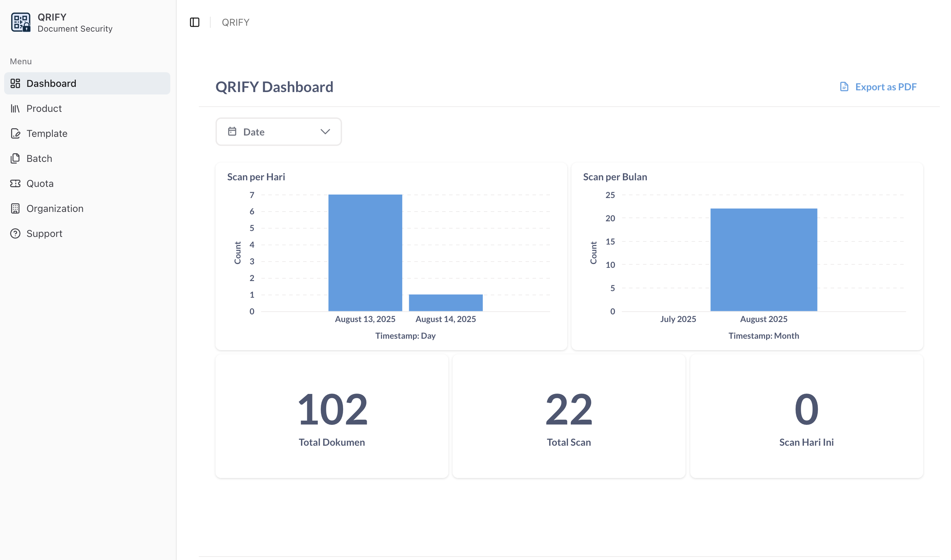The height and width of the screenshot is (560, 951).
Task: Click the Product bar chart icon
Action: [15, 108]
